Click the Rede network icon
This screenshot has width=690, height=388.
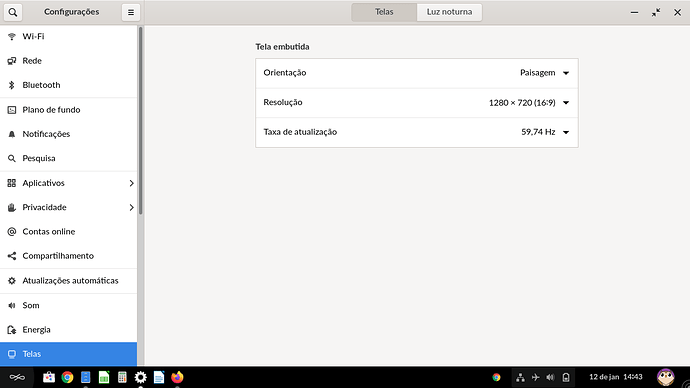click(x=12, y=61)
